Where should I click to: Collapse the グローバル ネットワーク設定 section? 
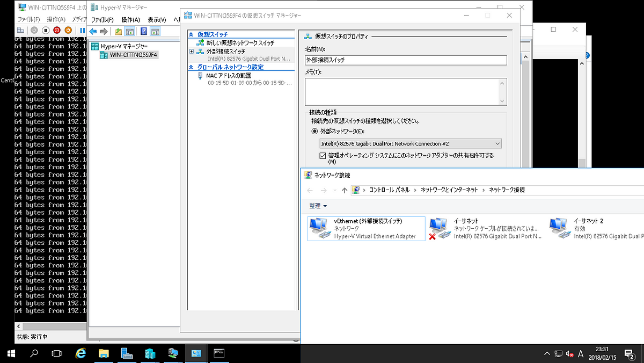point(192,67)
